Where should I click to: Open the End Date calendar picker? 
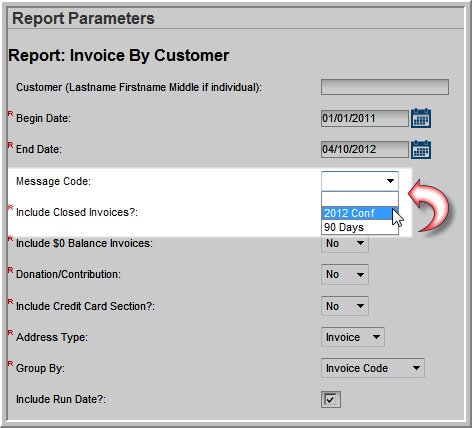pos(421,149)
